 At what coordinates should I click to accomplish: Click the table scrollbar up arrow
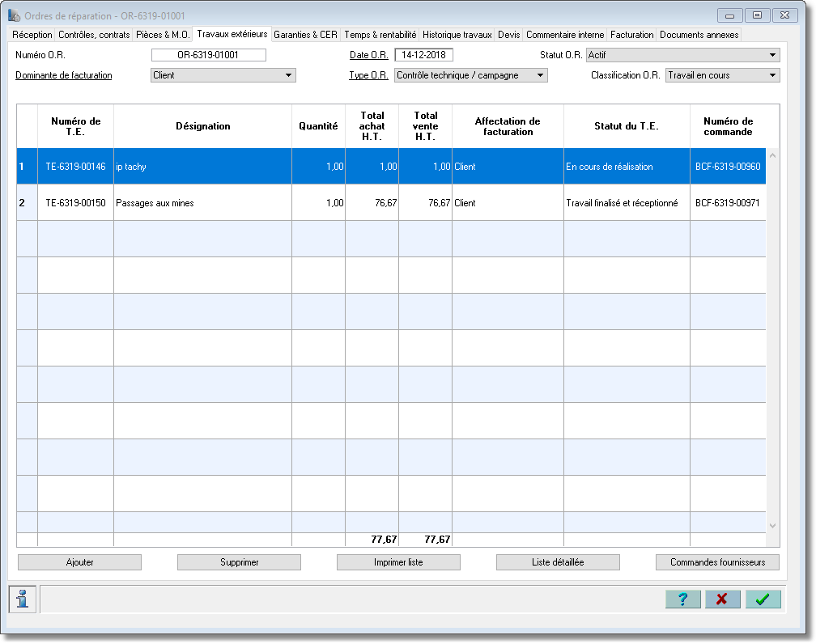tap(773, 155)
